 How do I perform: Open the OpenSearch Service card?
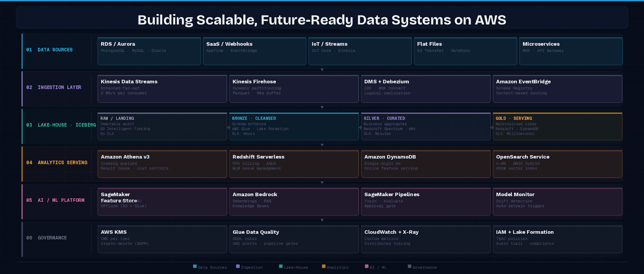click(x=557, y=164)
